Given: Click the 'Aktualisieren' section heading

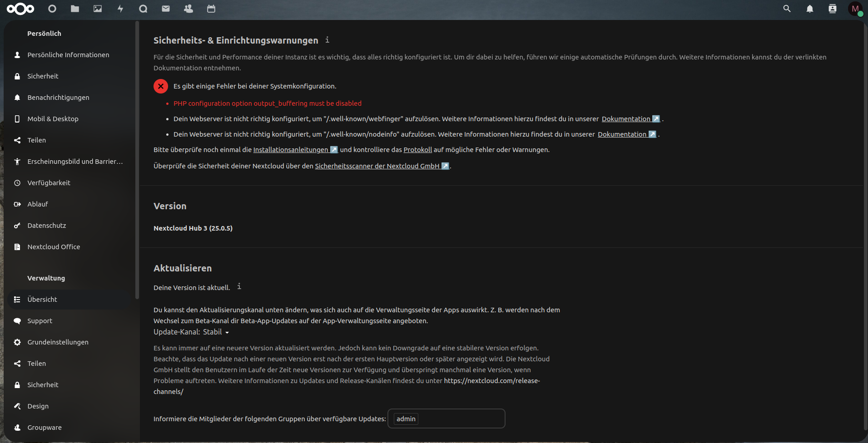Looking at the screenshot, I should tap(183, 268).
